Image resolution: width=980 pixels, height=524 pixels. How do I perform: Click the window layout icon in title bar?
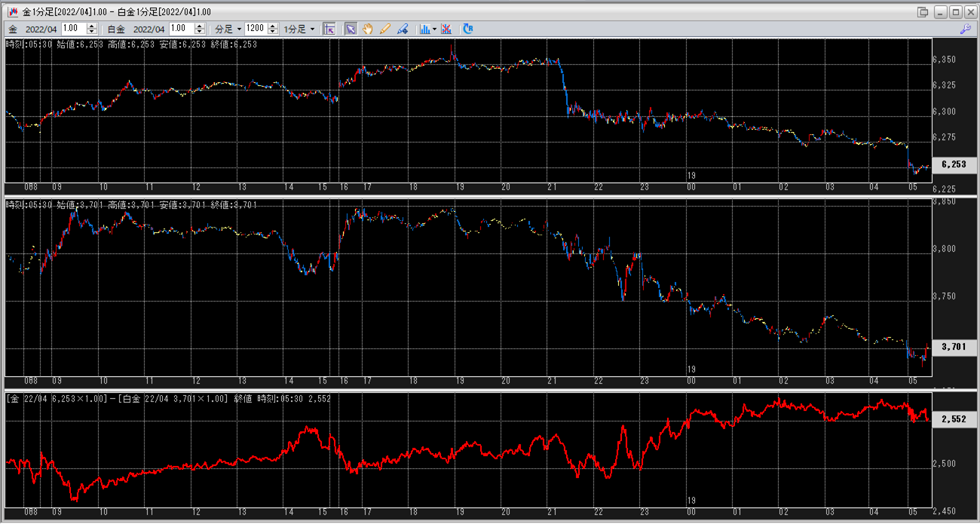click(923, 12)
